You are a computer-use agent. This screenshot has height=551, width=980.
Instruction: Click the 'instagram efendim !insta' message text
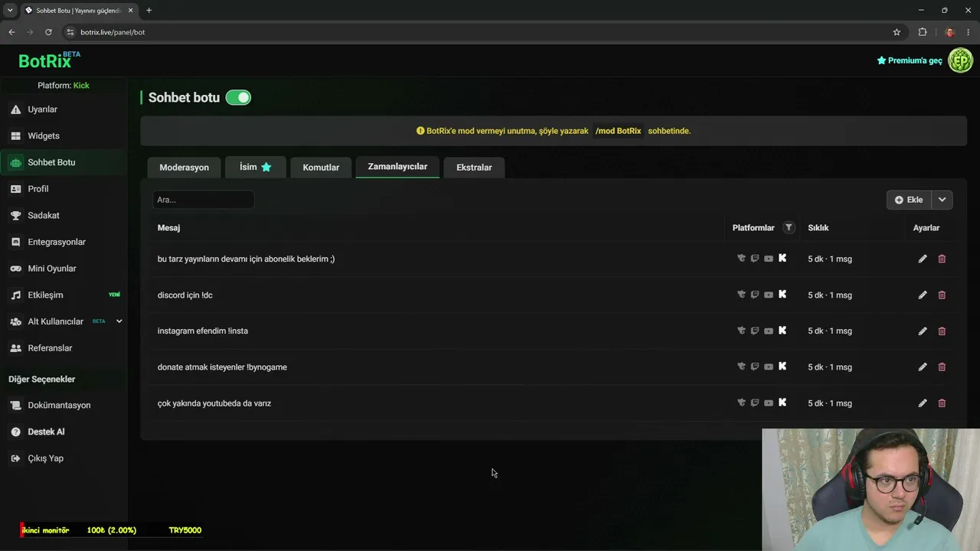203,331
